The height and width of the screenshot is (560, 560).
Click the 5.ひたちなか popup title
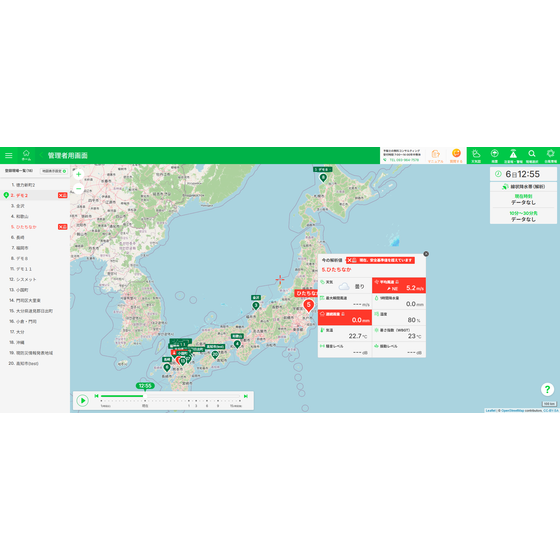coord(336,270)
